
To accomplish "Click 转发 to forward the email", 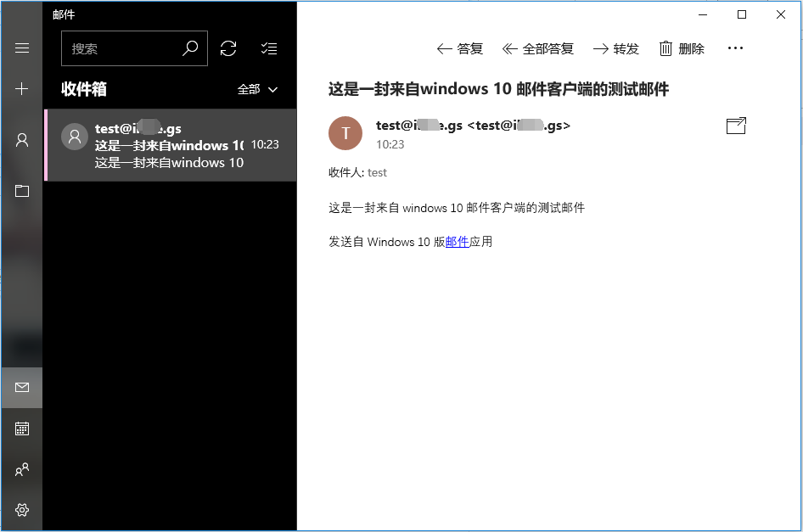I will [616, 48].
